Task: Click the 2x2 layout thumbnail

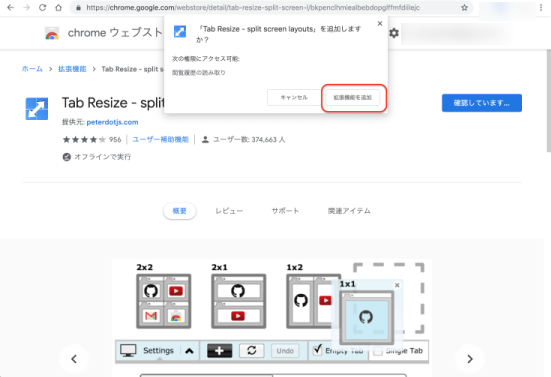Action: [x=164, y=301]
